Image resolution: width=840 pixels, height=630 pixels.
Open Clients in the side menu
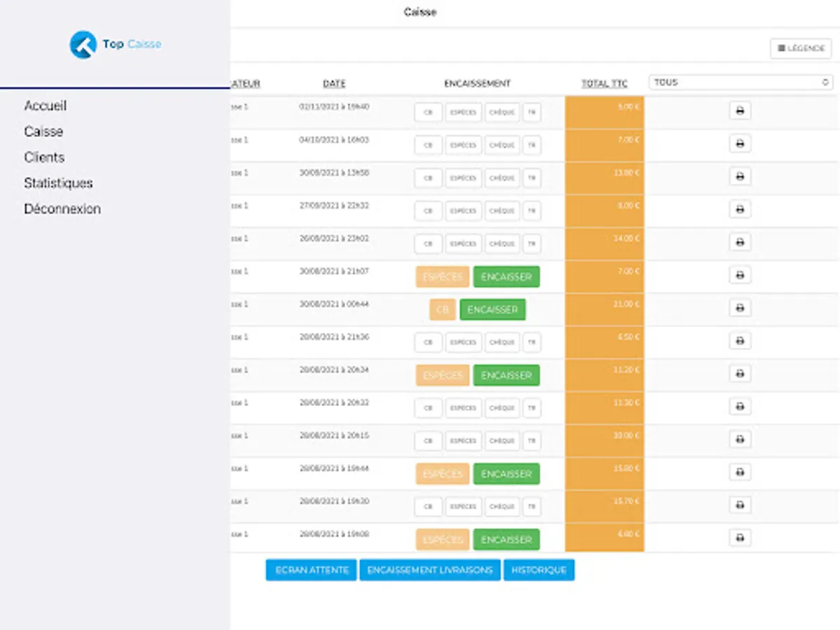pos(44,157)
